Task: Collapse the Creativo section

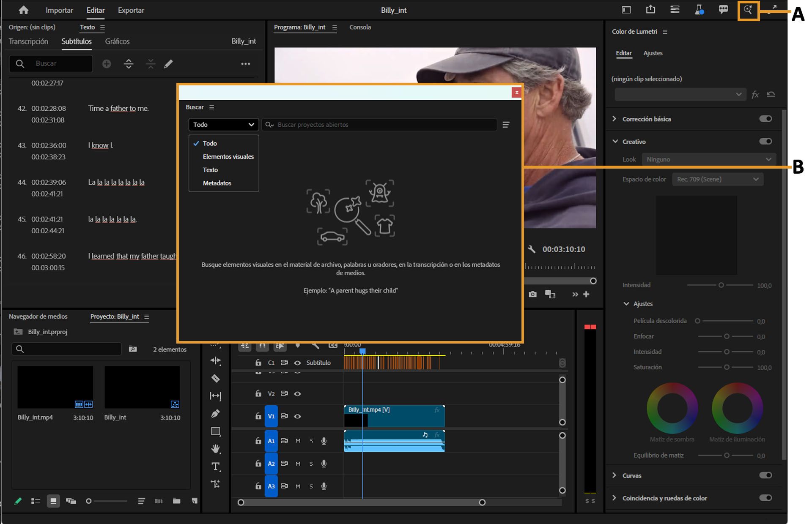Action: (615, 142)
